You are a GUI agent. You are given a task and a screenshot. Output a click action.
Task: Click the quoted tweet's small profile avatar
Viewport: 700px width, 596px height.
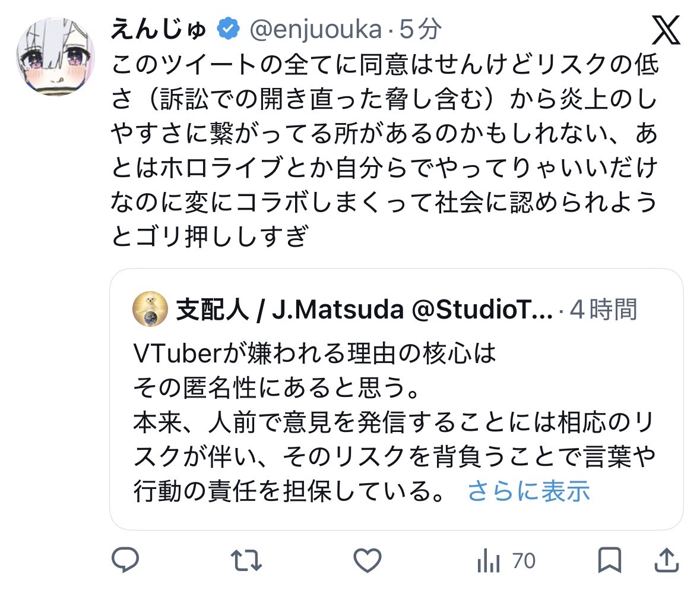(x=148, y=309)
